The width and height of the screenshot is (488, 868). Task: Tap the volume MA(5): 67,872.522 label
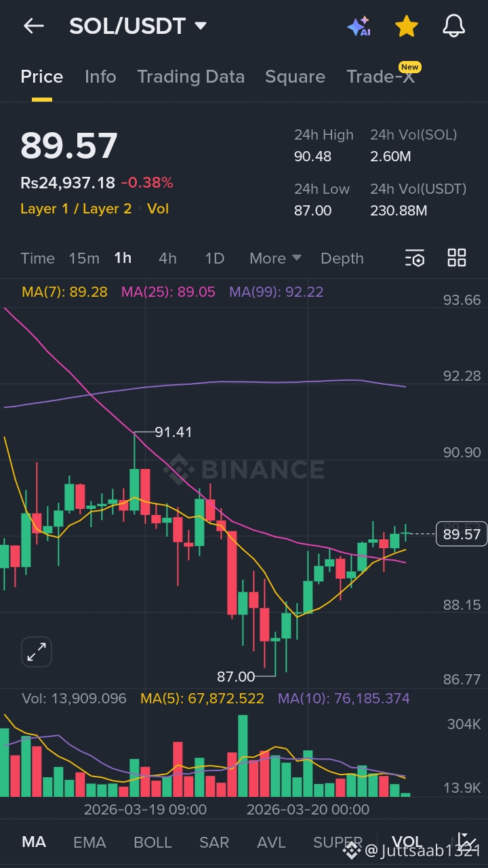coord(202,699)
